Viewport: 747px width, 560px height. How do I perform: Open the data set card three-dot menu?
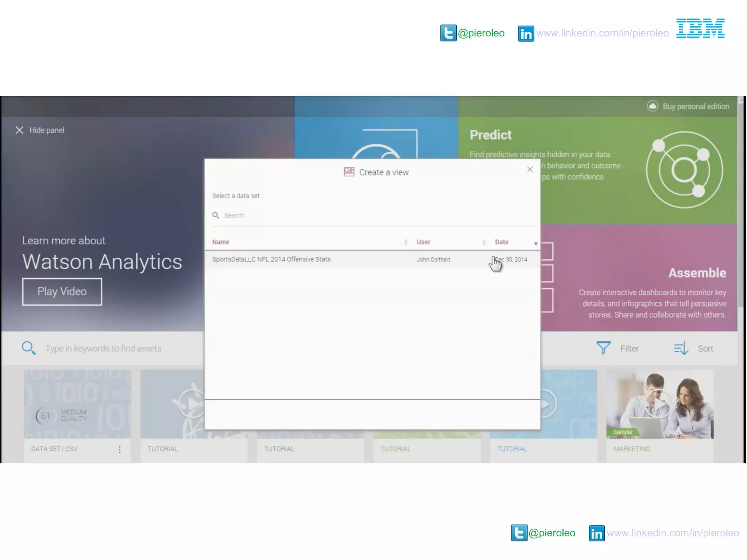point(119,449)
